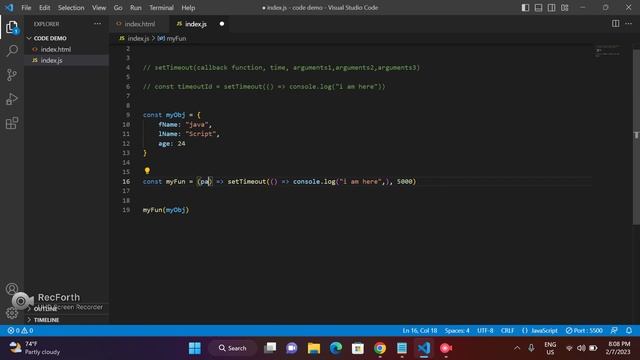Viewport: 640px width, 360px height.
Task: Open the weather widget 74°F Partly cloudy
Action: click(x=35, y=348)
